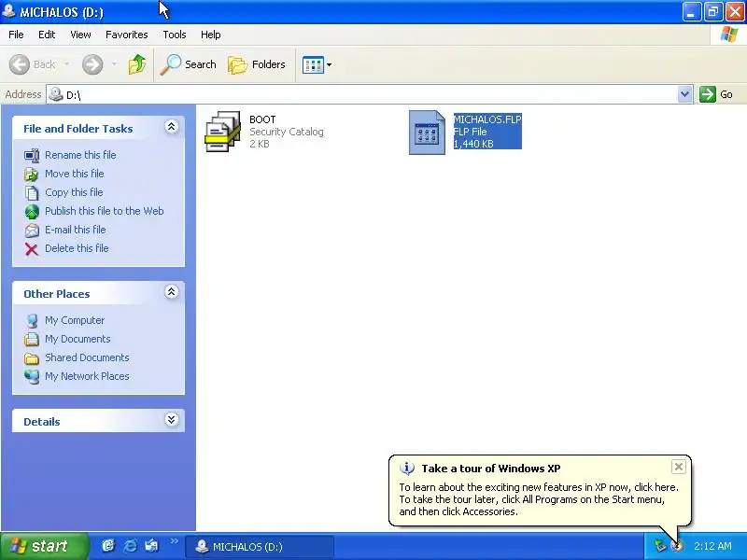The image size is (747, 560).
Task: Click the Move this file icon
Action: click(32, 174)
